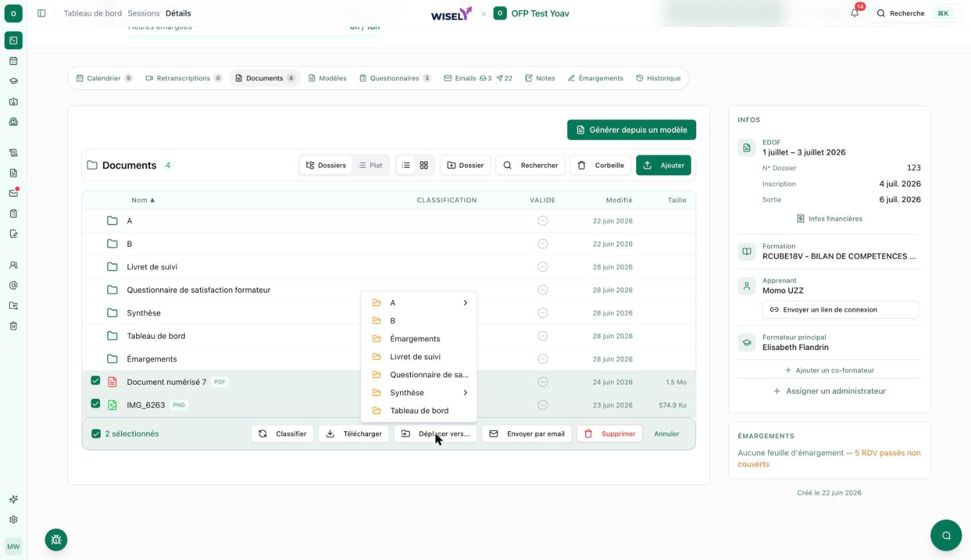
Task: Open settings gear in sidebar
Action: (x=13, y=519)
